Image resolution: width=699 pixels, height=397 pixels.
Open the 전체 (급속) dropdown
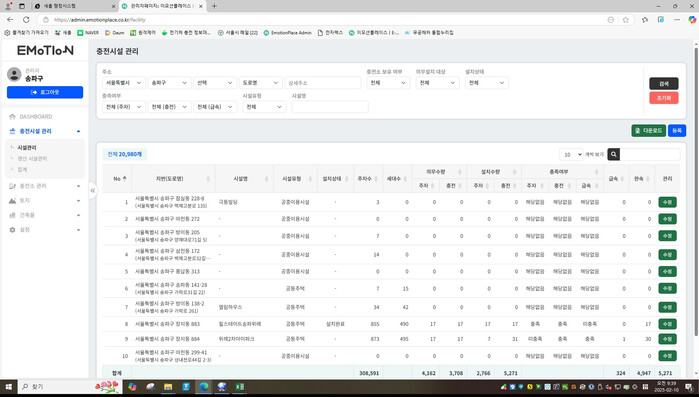pos(215,107)
